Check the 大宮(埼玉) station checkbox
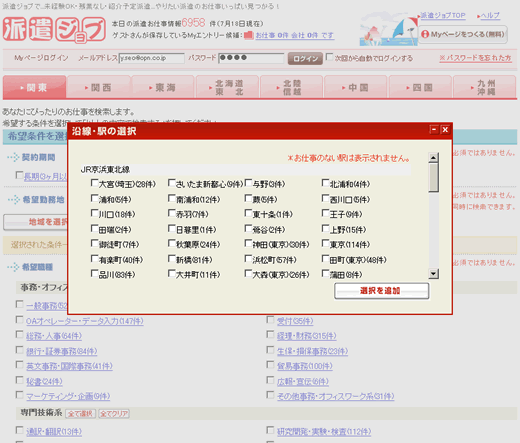Image resolution: width=520 pixels, height=443 pixels. click(x=94, y=183)
